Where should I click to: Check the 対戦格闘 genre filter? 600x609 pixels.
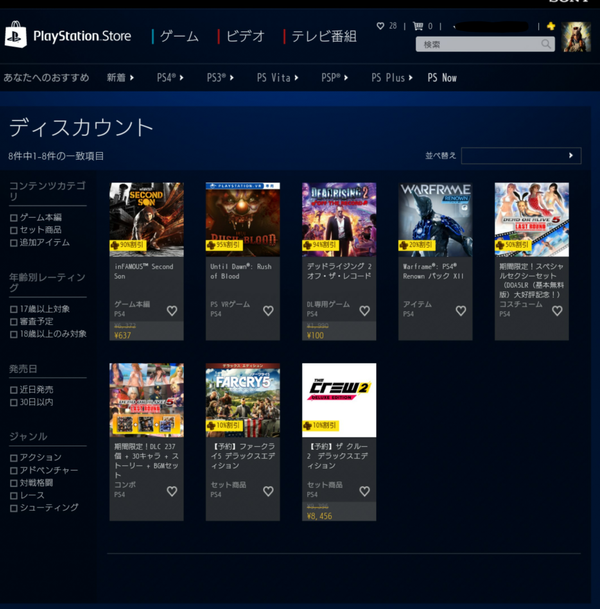tap(14, 483)
